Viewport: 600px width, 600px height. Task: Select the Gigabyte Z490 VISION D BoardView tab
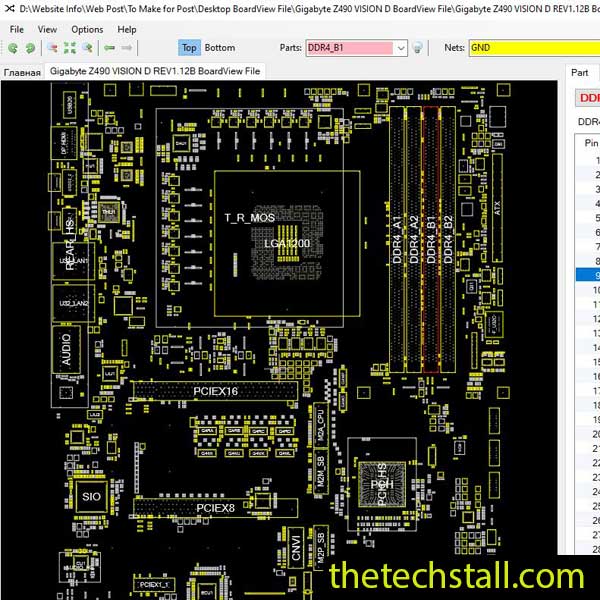(155, 71)
